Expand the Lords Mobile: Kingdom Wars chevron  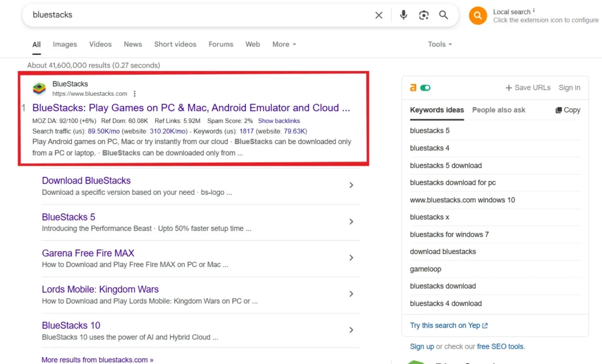click(352, 294)
